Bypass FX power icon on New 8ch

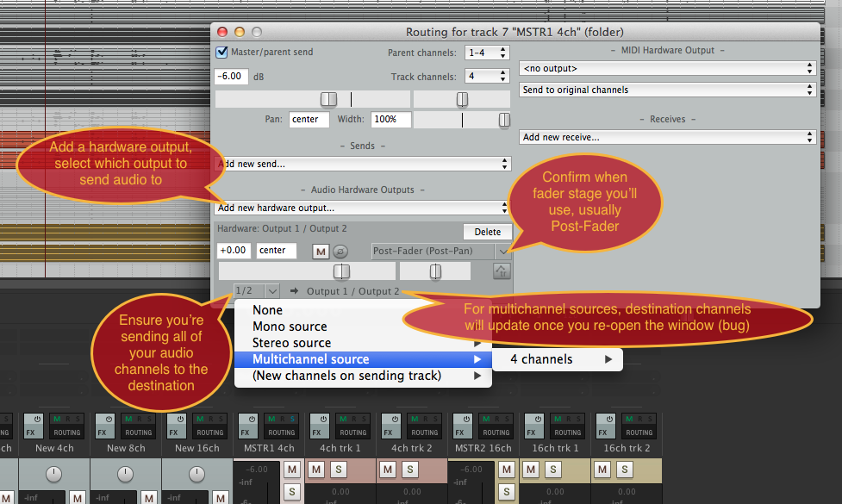point(109,419)
